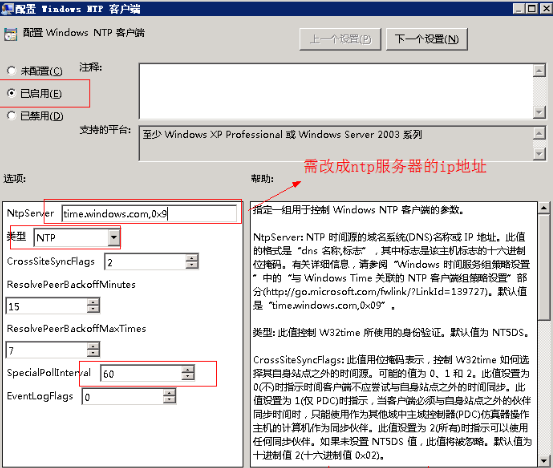Increase the CrossSiteSyncFlags value with up arrow

[192, 258]
